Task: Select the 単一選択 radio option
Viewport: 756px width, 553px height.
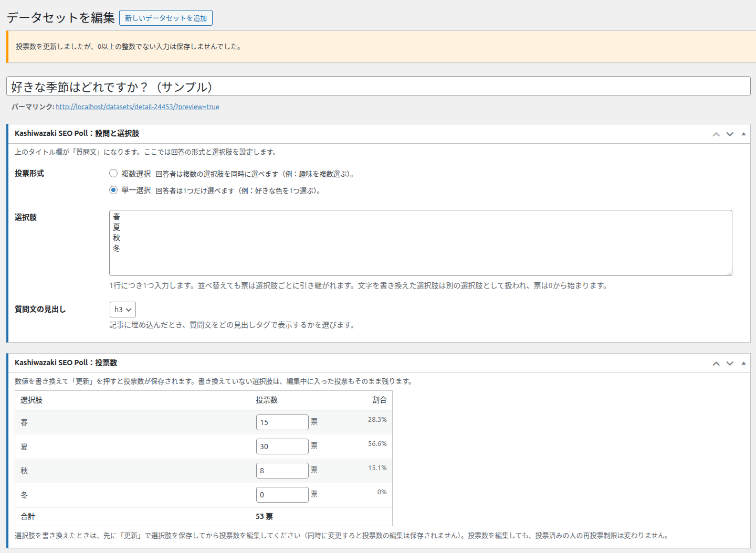Action: 113,190
